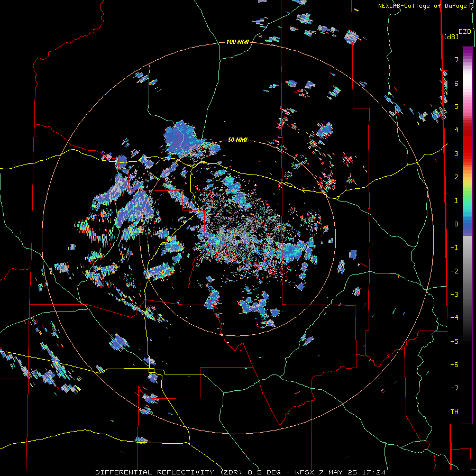Image resolution: width=476 pixels, height=476 pixels.
Task: Select the -1 value on the scale
Action: point(454,248)
